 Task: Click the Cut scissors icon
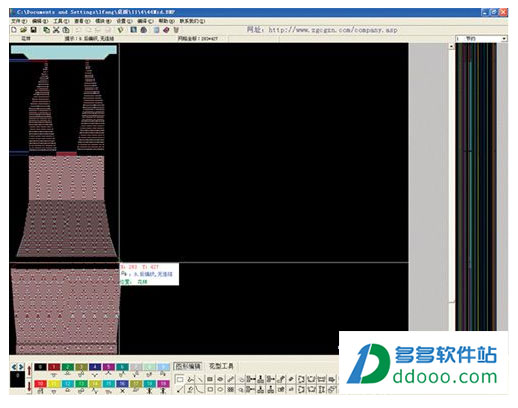coord(56,30)
